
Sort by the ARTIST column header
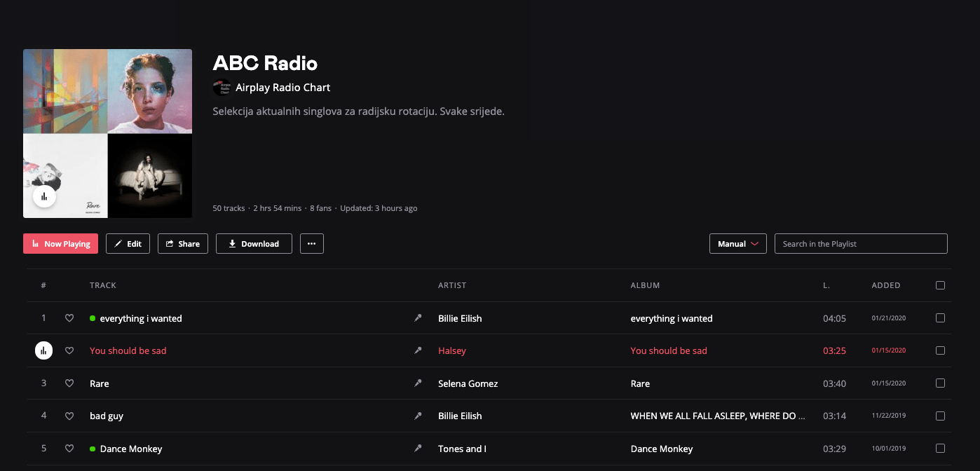452,285
